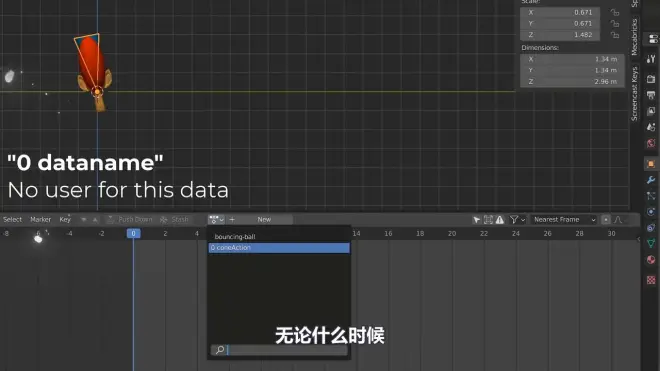660x371 pixels.
Task: Open the Render properties tab icon
Action: click(x=651, y=79)
